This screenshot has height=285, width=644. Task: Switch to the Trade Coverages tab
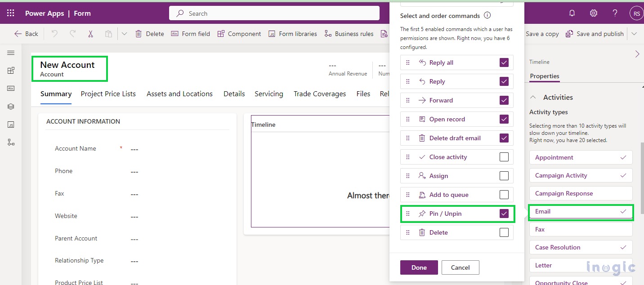[x=320, y=94]
